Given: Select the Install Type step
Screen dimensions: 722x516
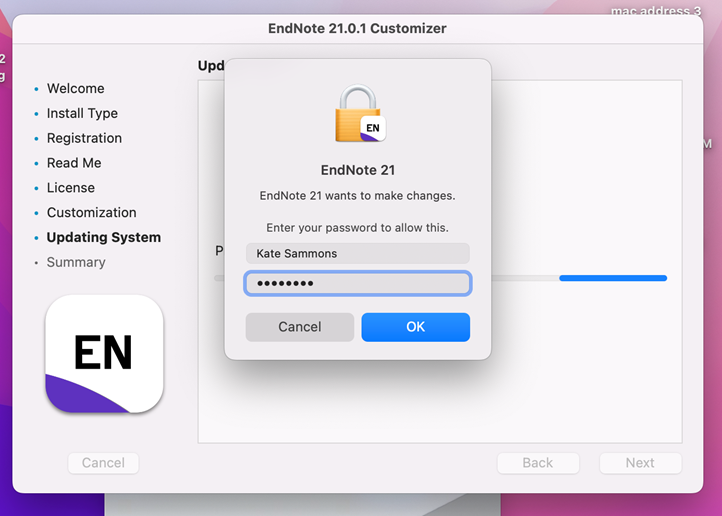Looking at the screenshot, I should [82, 113].
